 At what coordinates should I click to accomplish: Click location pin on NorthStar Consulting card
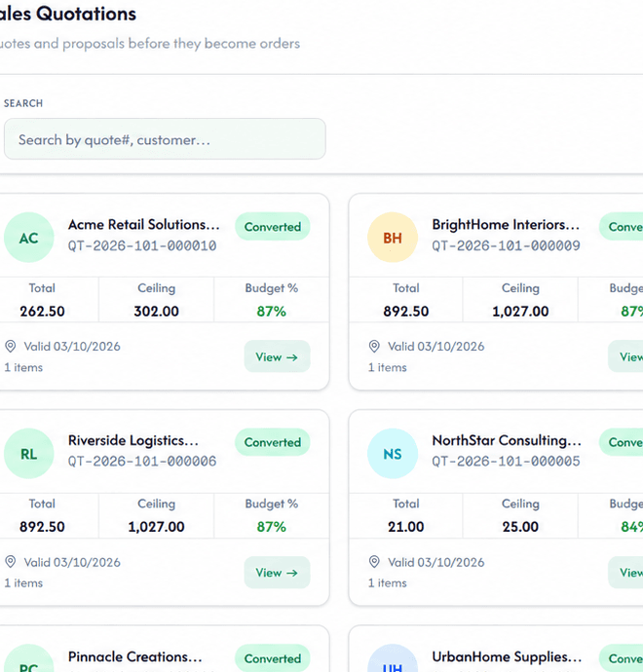pos(374,562)
